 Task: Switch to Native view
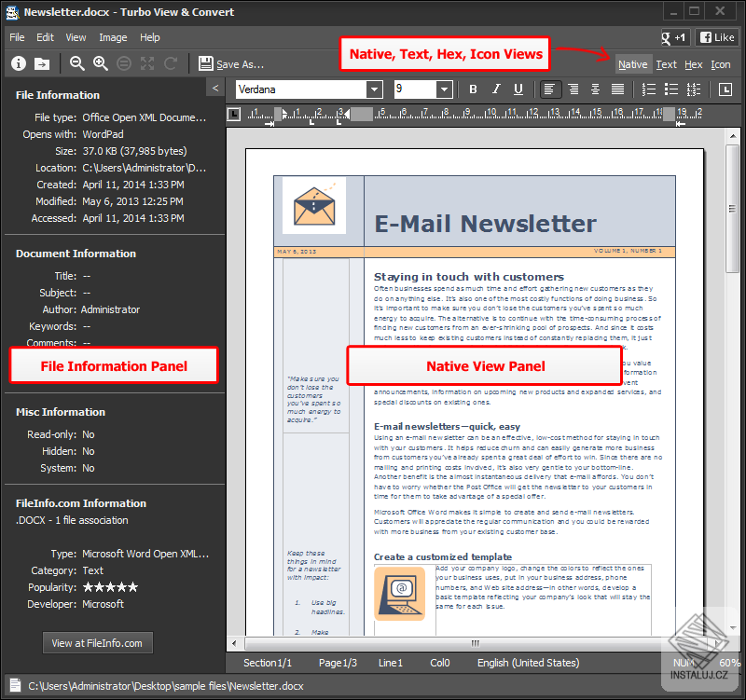[x=633, y=64]
